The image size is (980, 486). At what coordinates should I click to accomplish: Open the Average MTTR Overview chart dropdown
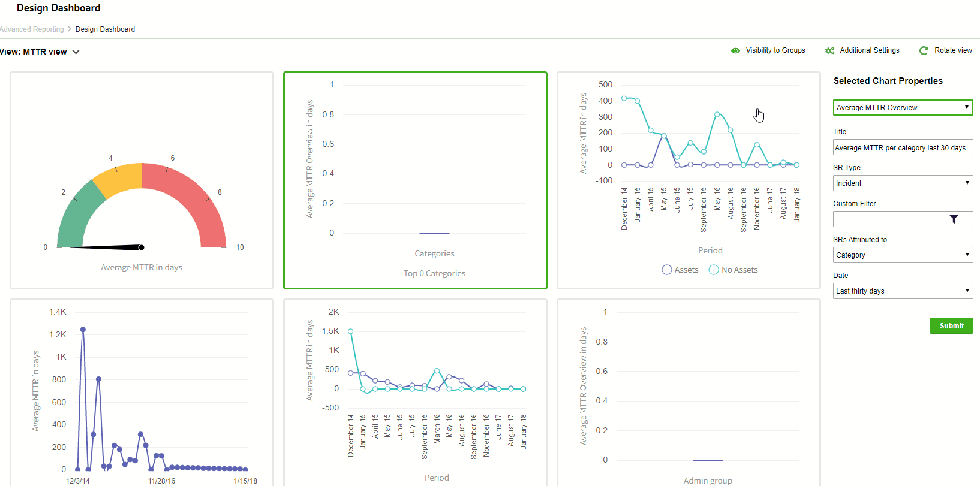903,108
